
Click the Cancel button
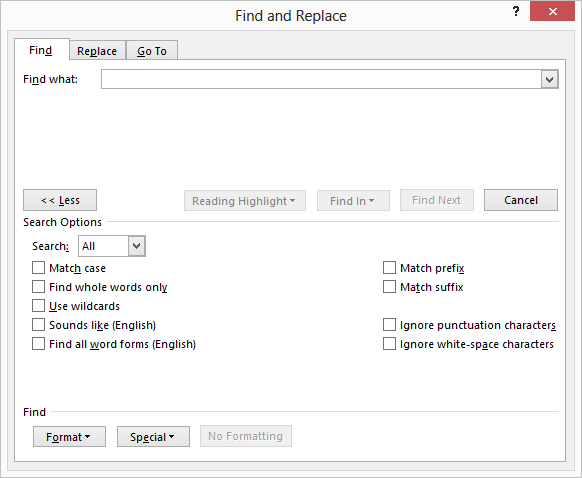tap(521, 200)
